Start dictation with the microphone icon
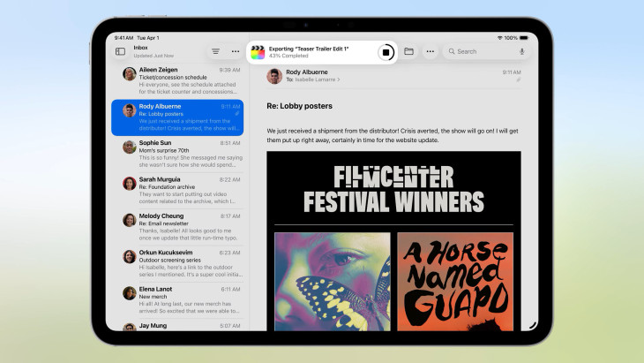644x363 pixels. point(521,52)
